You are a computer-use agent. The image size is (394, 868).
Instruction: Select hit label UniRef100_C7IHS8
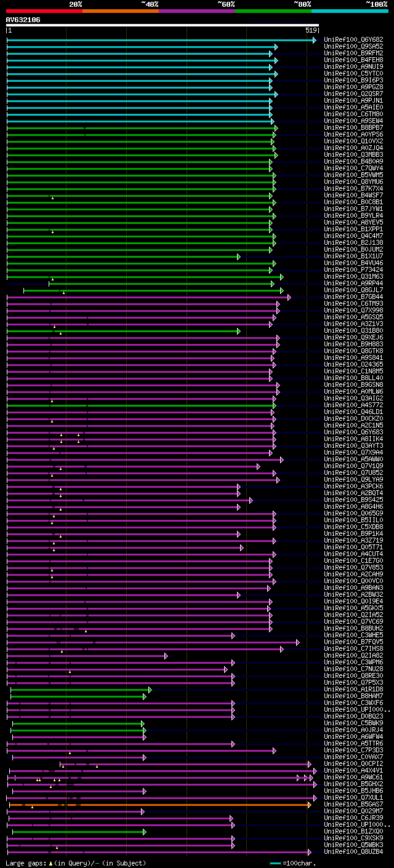[x=353, y=649]
